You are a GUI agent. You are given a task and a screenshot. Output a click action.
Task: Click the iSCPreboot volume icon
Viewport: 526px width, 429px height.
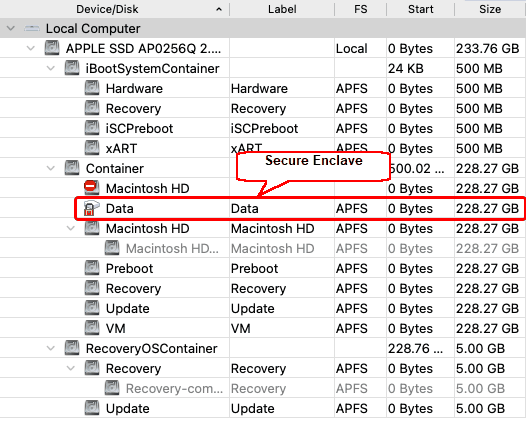coord(92,128)
